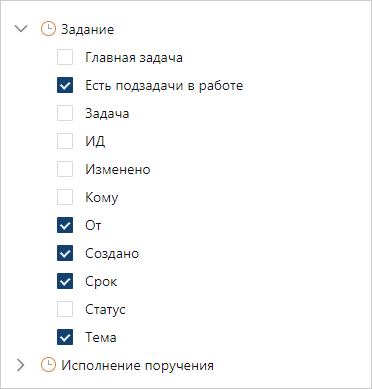Screen dimensions: 372x389
Task: Click the Главная задача text label
Action: [x=134, y=58]
